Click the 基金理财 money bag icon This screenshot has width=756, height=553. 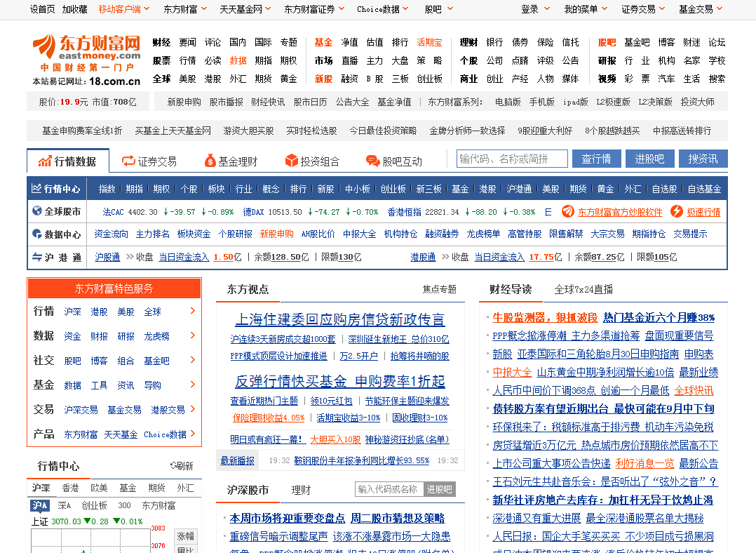pyautogui.click(x=210, y=161)
